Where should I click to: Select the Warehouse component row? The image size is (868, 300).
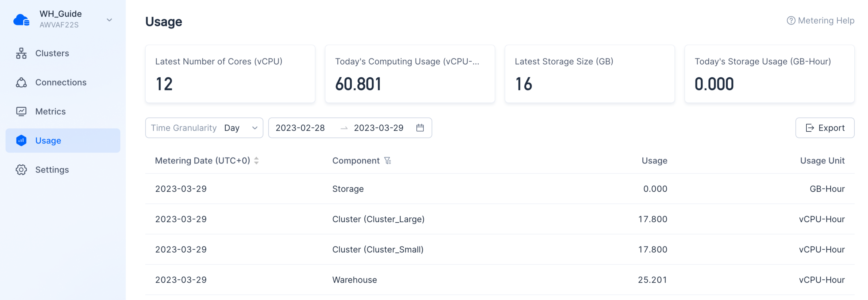[x=500, y=280]
